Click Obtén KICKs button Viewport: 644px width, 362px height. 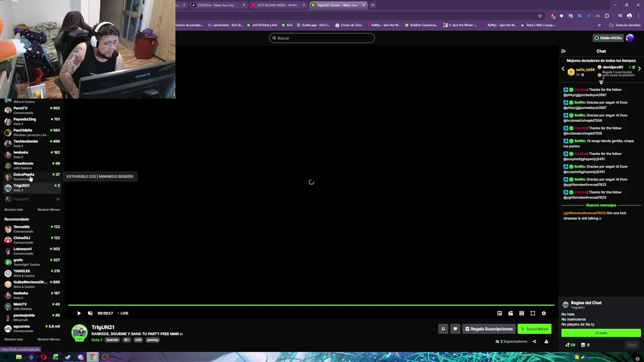coord(608,38)
